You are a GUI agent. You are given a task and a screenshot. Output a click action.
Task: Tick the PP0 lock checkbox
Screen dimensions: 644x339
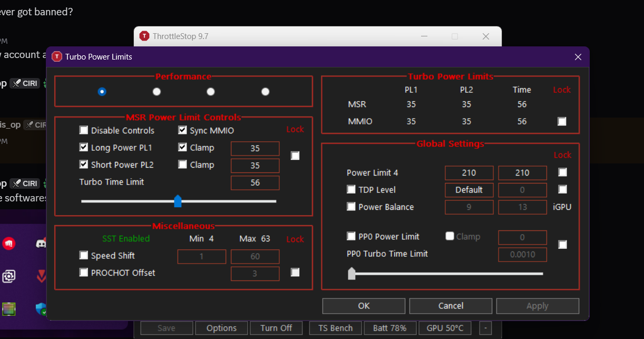click(562, 244)
